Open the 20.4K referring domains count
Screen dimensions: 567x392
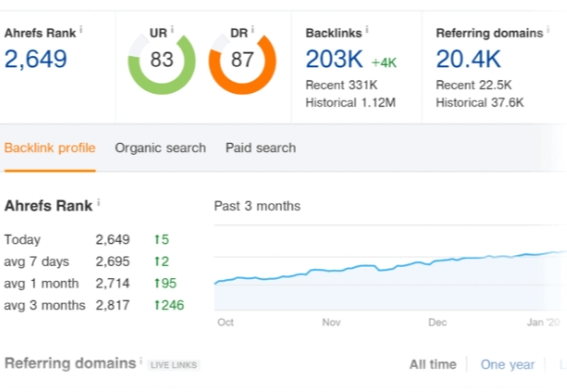468,59
